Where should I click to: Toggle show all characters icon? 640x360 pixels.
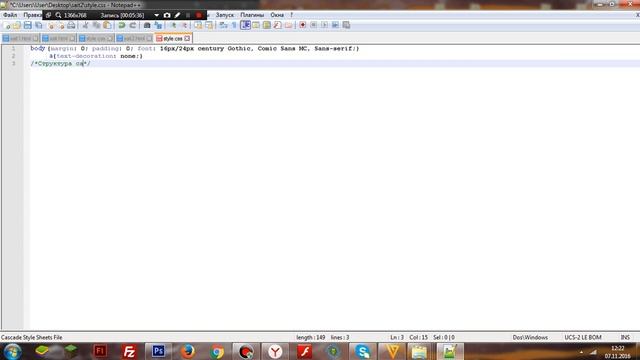pos(234,26)
